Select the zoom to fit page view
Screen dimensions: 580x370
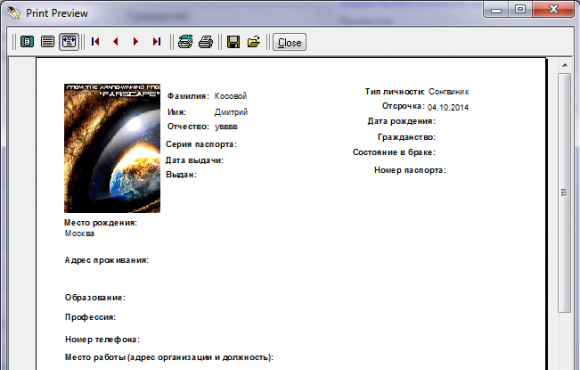point(27,41)
